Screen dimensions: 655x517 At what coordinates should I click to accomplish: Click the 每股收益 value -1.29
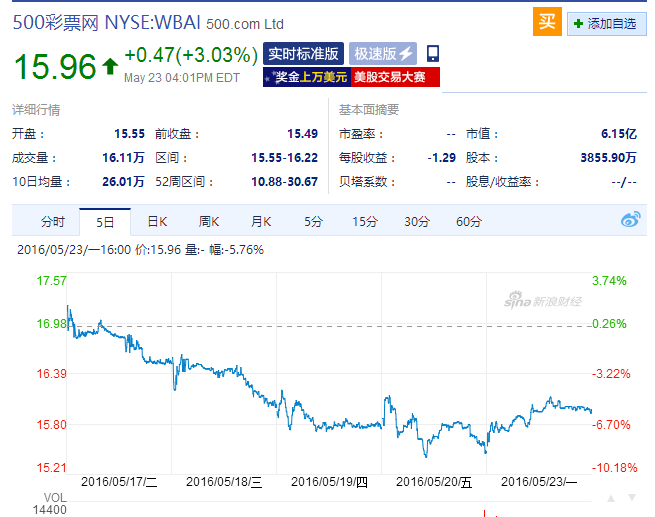[x=442, y=158]
